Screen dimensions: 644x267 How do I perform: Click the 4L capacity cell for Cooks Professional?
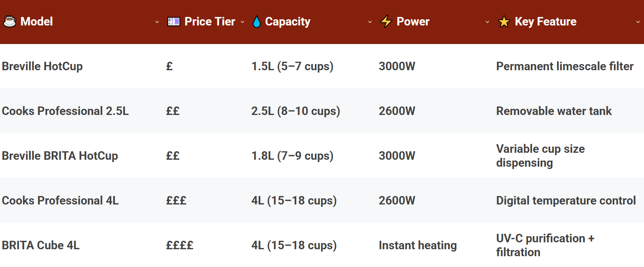point(294,201)
